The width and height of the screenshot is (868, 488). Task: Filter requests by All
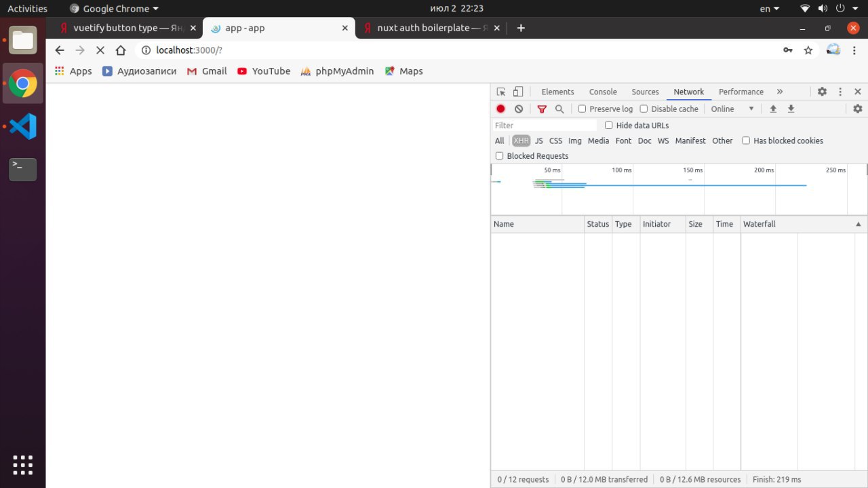tap(500, 140)
